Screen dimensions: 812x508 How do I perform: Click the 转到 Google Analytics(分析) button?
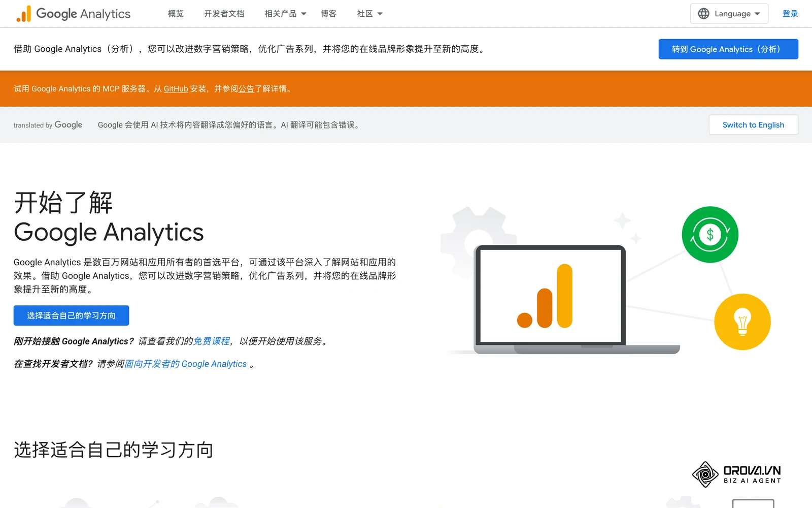(728, 49)
